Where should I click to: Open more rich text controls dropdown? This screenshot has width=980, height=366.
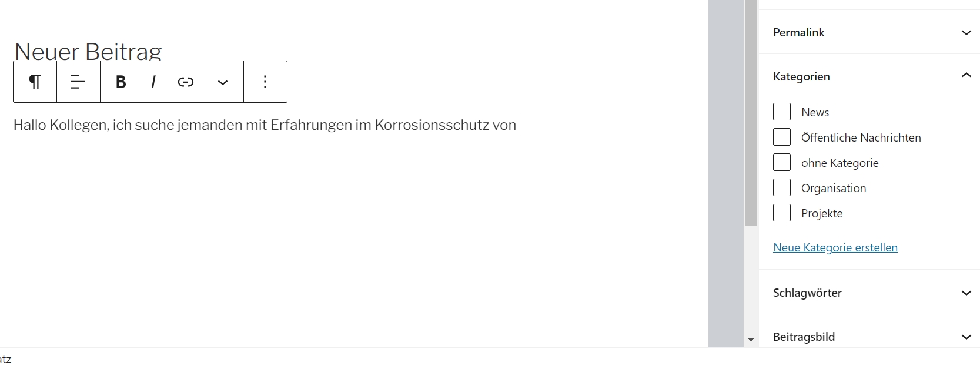click(x=222, y=82)
